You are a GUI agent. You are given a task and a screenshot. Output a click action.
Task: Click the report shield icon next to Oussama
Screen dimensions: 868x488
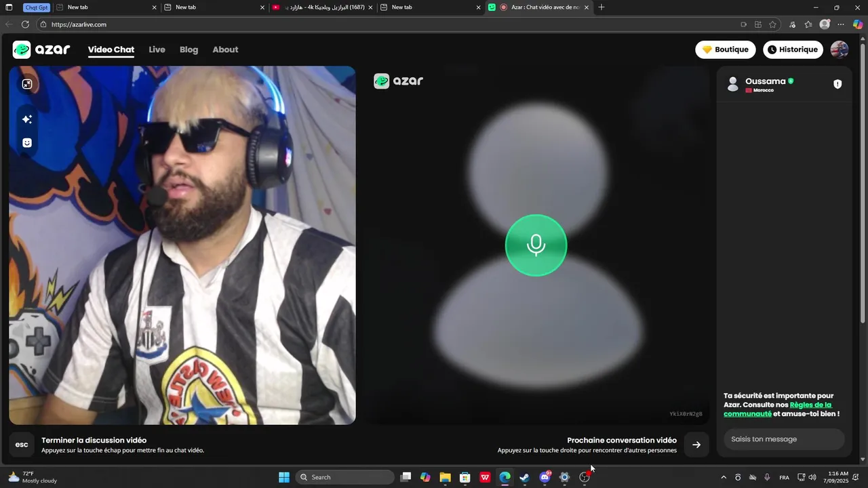837,84
